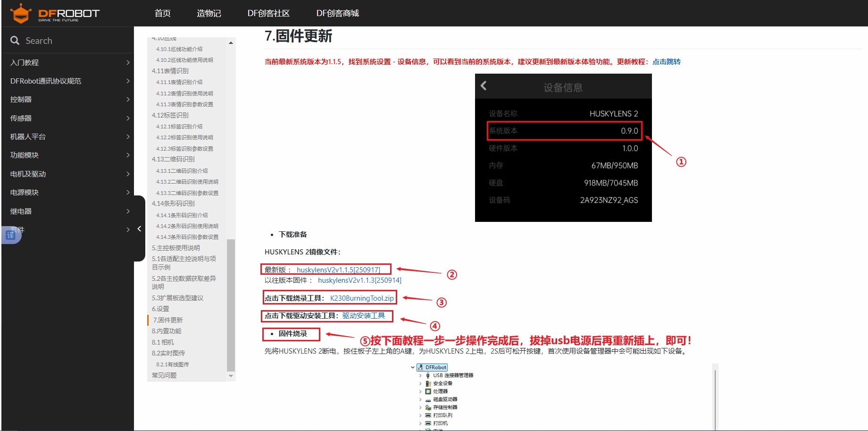This screenshot has width=868, height=431.
Task: Open 首页 in the top navigation
Action: tap(163, 13)
